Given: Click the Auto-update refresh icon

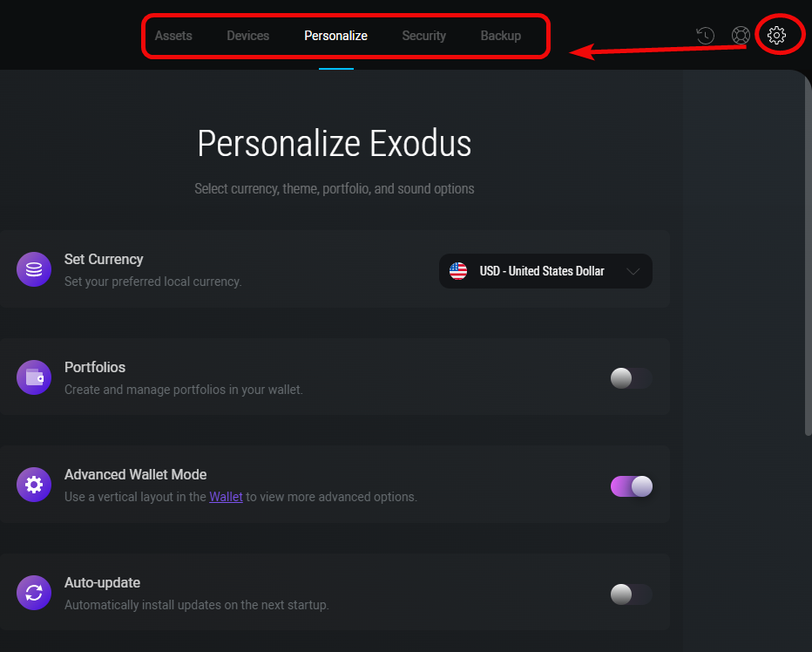Looking at the screenshot, I should pyautogui.click(x=34, y=593).
